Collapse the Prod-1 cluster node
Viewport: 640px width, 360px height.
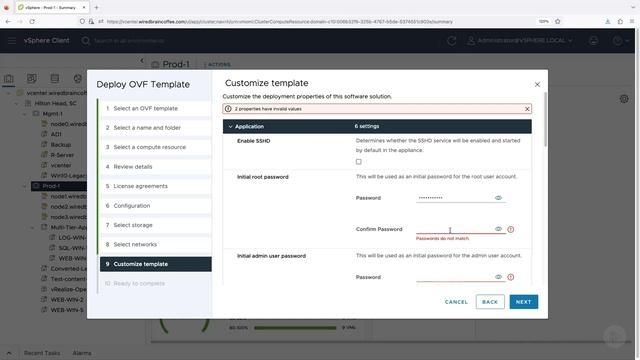(24, 186)
